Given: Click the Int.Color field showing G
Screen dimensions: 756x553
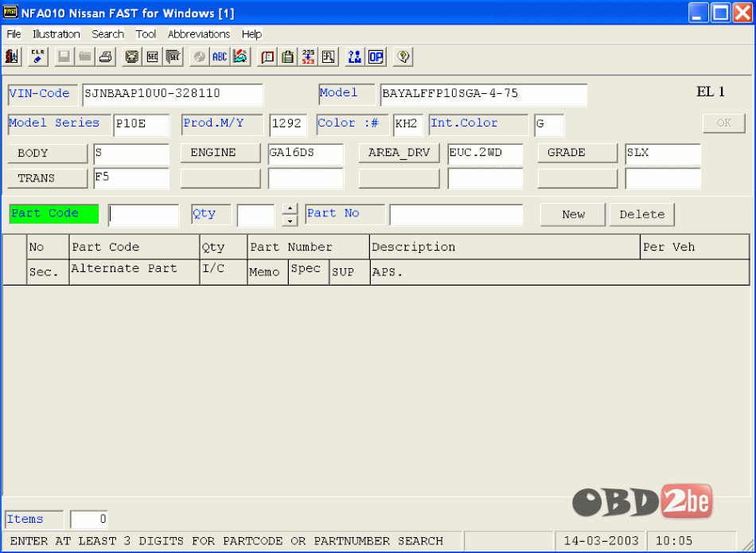Looking at the screenshot, I should [549, 125].
